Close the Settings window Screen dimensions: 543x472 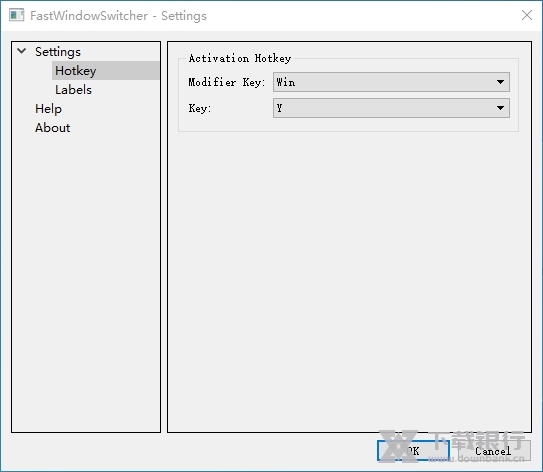[x=527, y=15]
